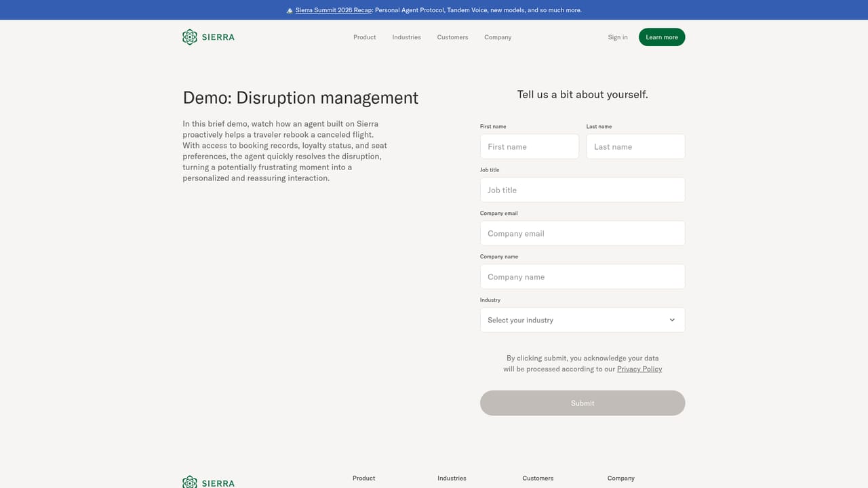Open the Company menu in the header
Screen dimensions: 868x488
(x=498, y=37)
